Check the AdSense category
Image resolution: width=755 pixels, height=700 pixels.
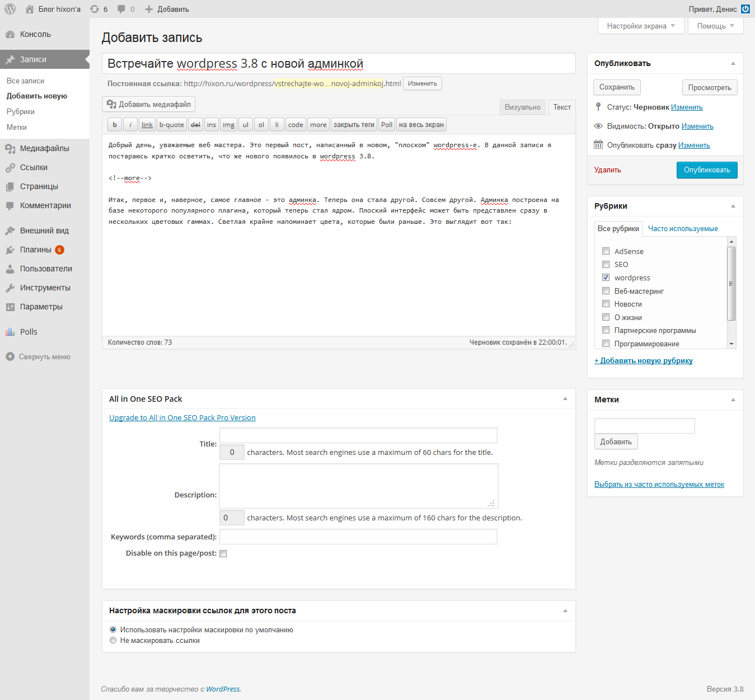[606, 251]
